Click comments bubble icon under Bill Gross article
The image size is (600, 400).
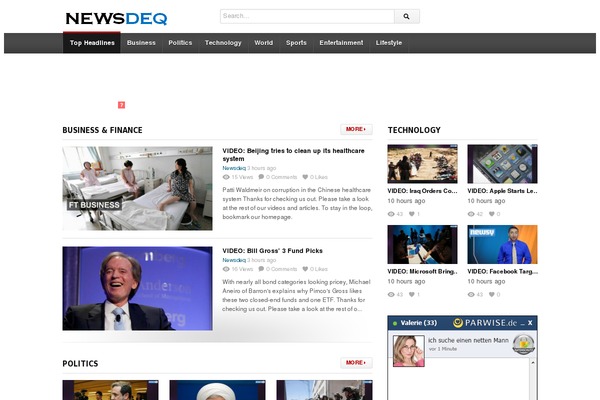261,269
